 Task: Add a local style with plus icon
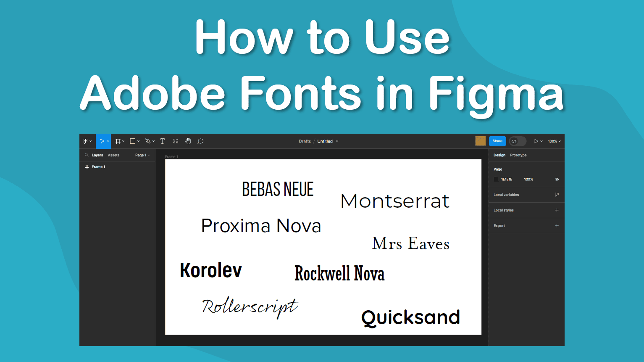click(557, 210)
